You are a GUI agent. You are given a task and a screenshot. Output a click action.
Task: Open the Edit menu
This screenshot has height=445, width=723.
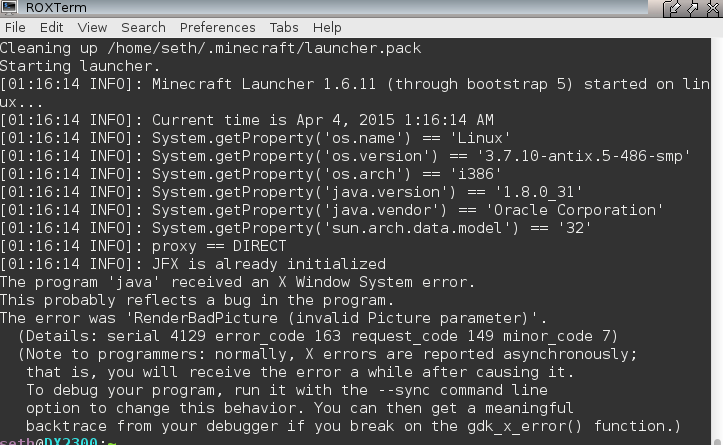click(x=51, y=28)
